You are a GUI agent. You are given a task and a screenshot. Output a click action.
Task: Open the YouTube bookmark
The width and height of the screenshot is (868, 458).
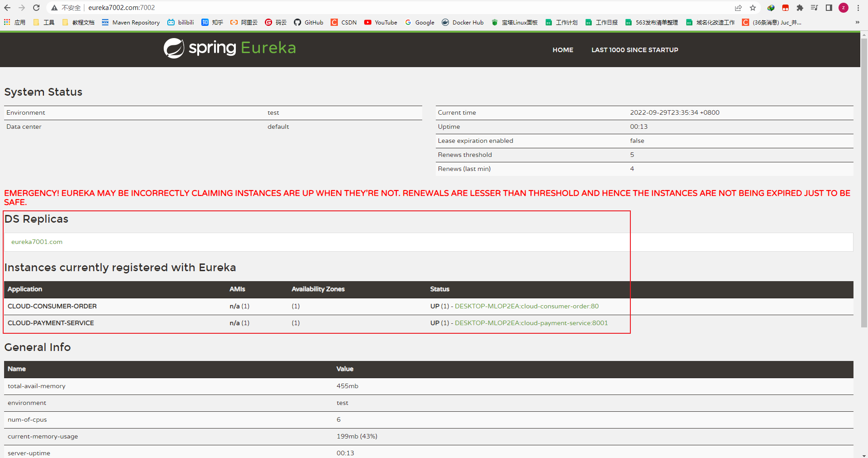pos(380,22)
